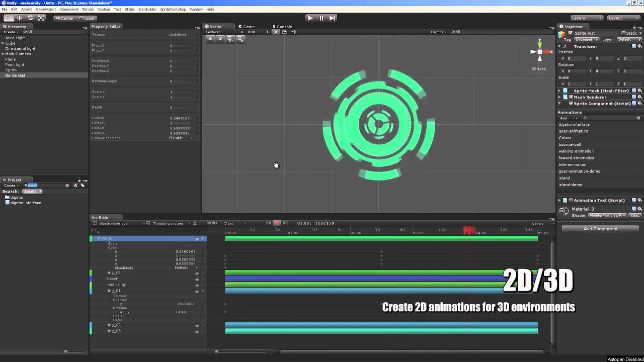Expand the Sprite Mesh (Mesh Filter) component
Image resolution: width=644 pixels, height=362 pixels.
click(559, 90)
